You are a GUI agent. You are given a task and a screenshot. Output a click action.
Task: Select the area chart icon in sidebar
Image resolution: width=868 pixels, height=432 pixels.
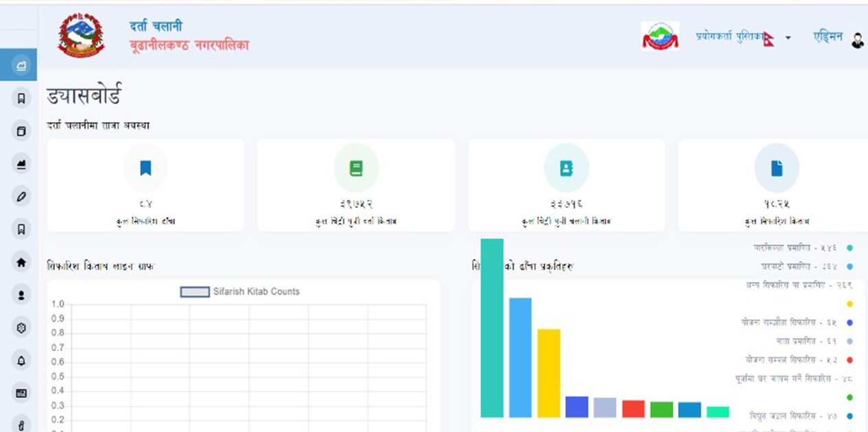click(21, 163)
